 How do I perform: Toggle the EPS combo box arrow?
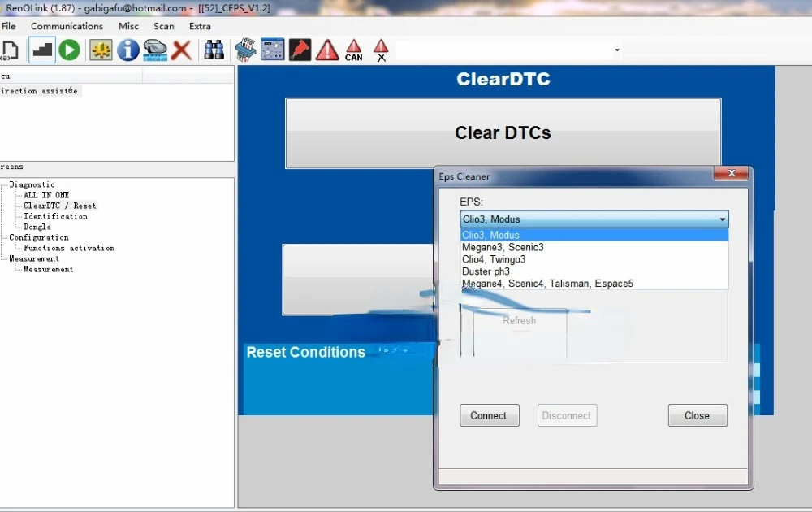(723, 219)
